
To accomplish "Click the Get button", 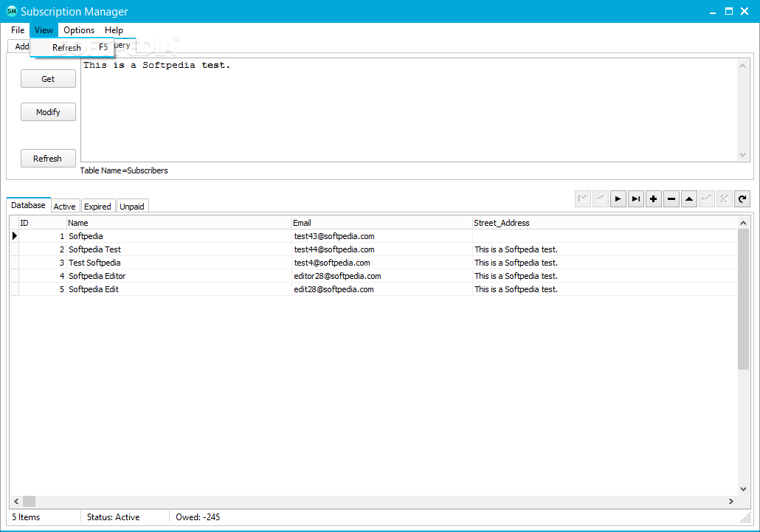I will click(48, 79).
